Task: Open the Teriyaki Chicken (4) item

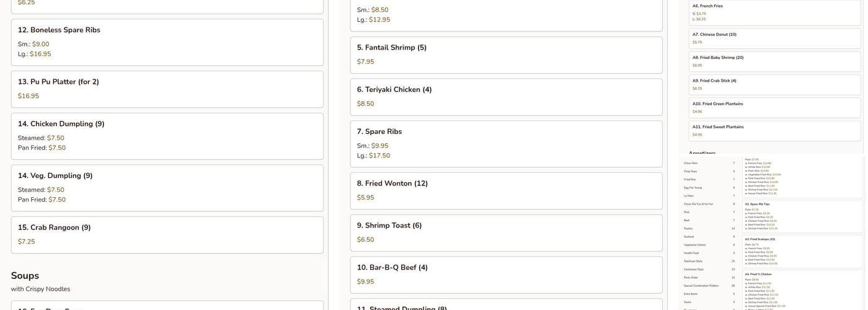Action: 506,97
